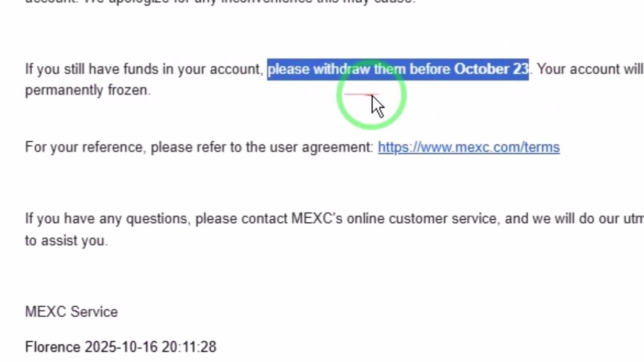Click the 'MEXC Service' signature line

(x=71, y=312)
